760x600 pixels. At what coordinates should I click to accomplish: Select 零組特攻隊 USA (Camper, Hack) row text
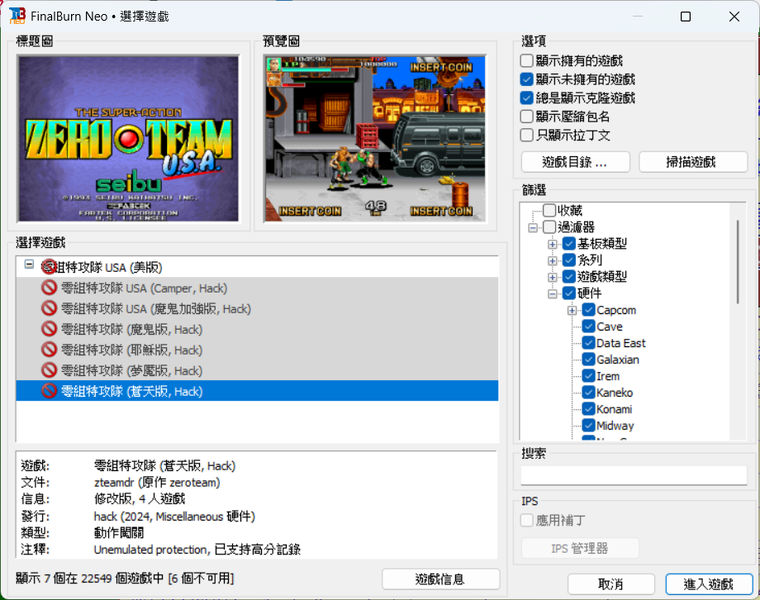[144, 288]
